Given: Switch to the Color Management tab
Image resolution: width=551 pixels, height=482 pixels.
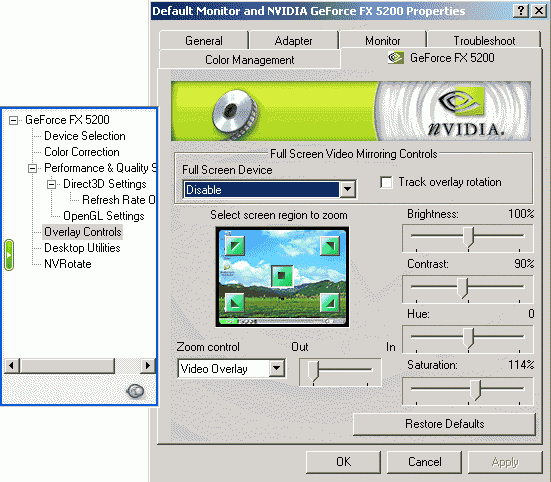Looking at the screenshot, I should 249,60.
